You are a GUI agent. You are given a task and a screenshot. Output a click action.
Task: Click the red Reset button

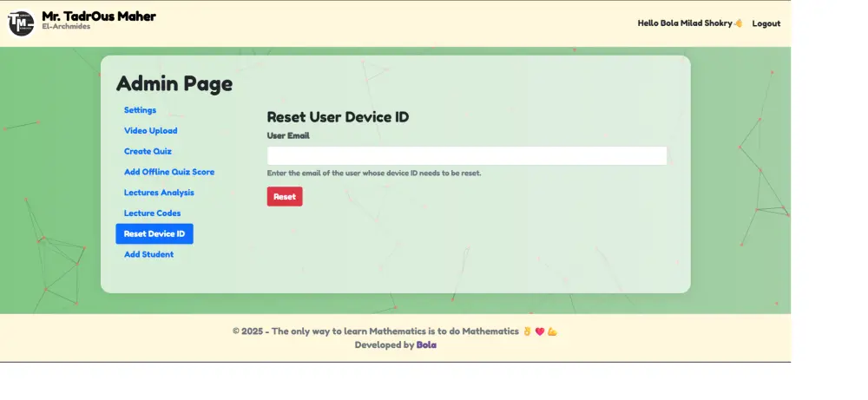[285, 196]
